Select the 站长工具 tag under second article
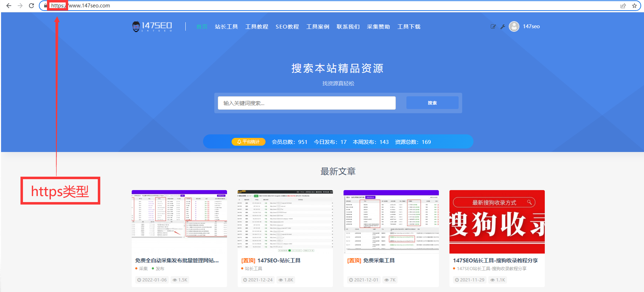The height and width of the screenshot is (292, 644). tap(254, 269)
